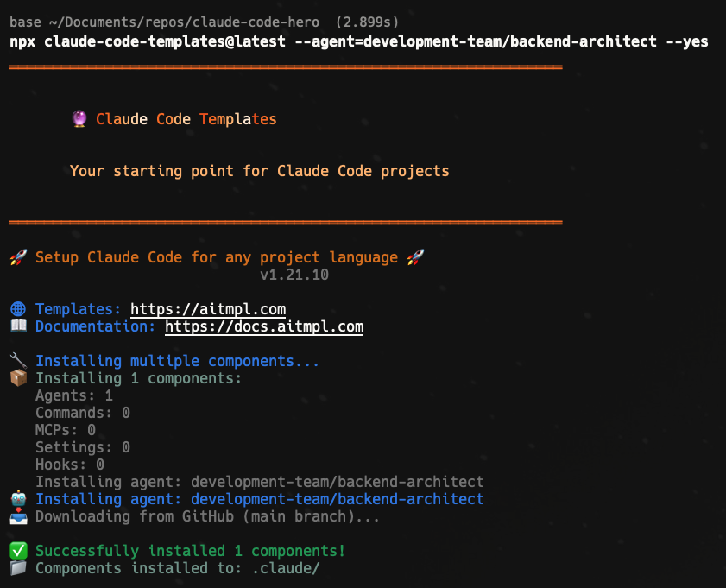Click the version number v1.21.10
Viewport: 726px width, 588px height.
[294, 275]
